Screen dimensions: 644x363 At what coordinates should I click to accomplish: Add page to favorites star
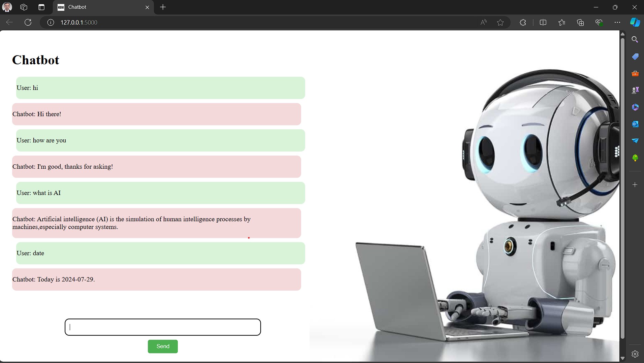pyautogui.click(x=501, y=22)
